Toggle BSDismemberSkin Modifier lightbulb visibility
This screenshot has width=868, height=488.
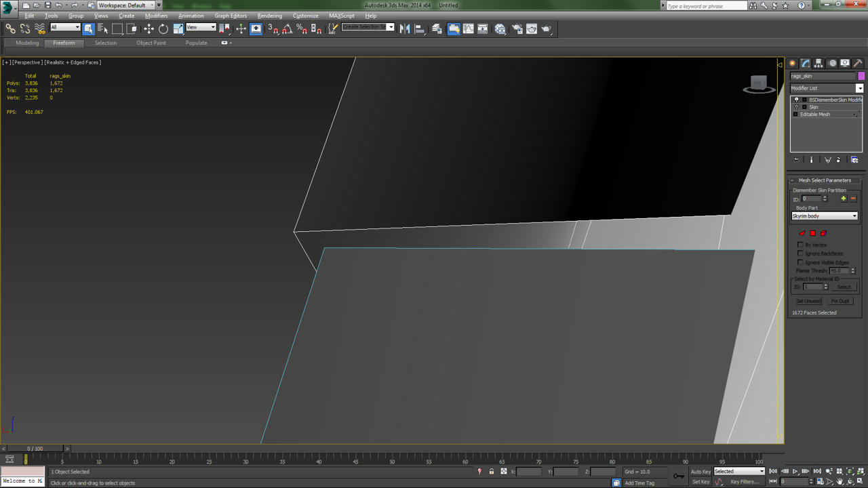click(796, 100)
